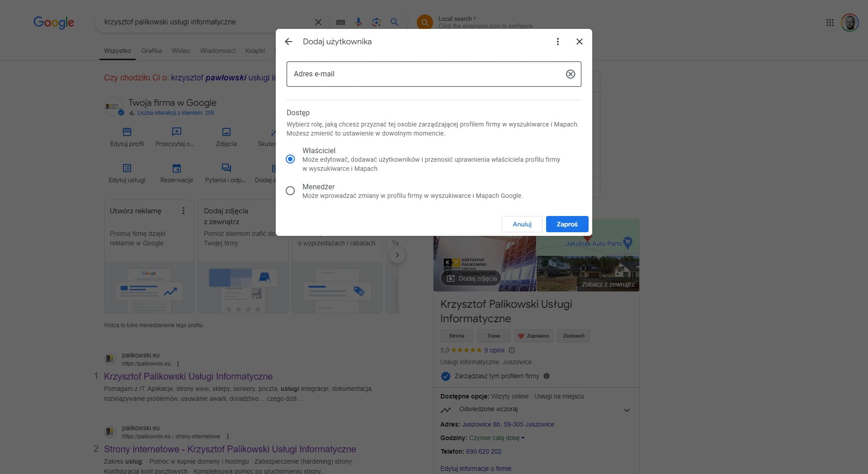
Task: Clear the search query with the X icon
Action: 318,22
